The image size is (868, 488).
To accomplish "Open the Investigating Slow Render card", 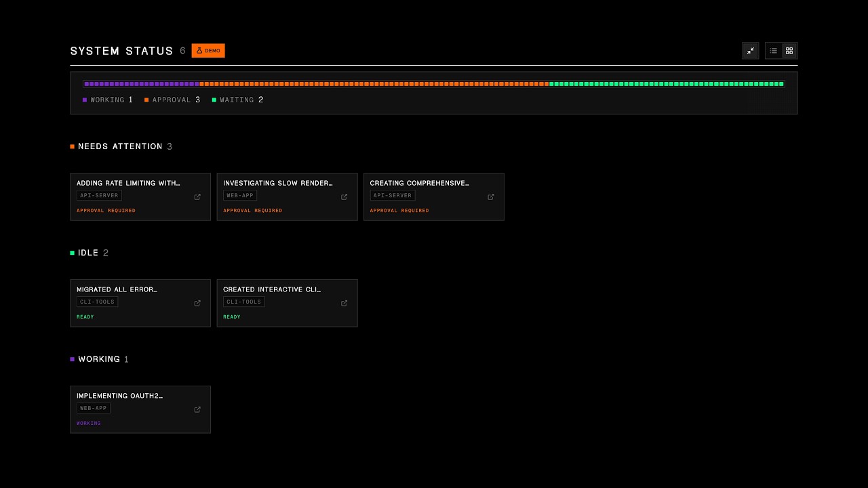I will point(287,197).
